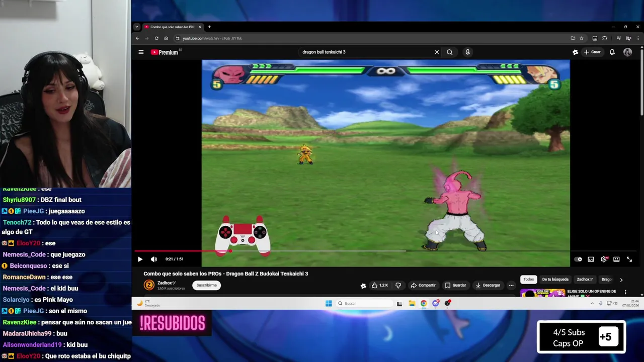Open Chrome media controls icon
644x362 pixels.
pyautogui.click(x=619, y=38)
